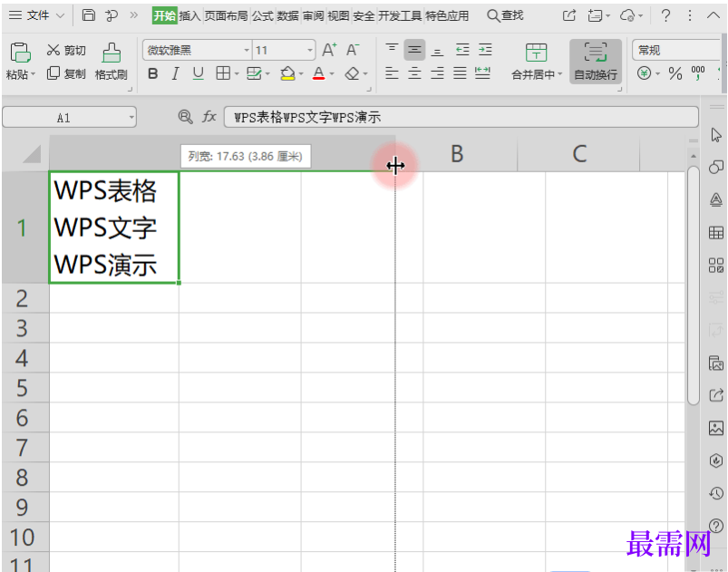Toggle align right horizontal alignment
The image size is (728, 572).
[x=437, y=73]
